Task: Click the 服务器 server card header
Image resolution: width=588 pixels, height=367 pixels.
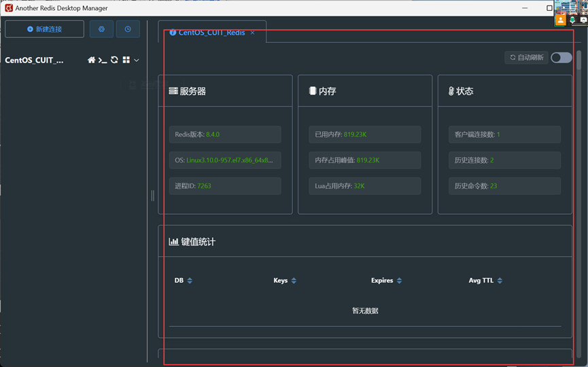Action: click(225, 91)
